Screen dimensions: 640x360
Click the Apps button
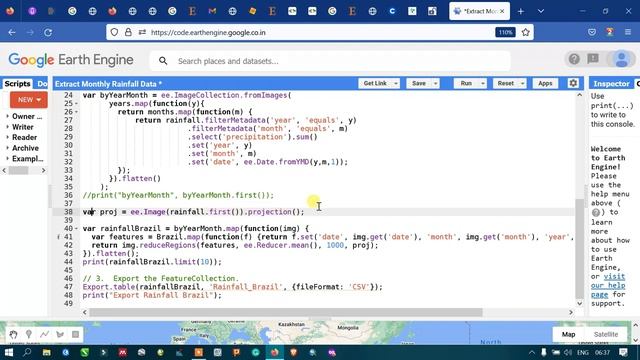(x=545, y=83)
